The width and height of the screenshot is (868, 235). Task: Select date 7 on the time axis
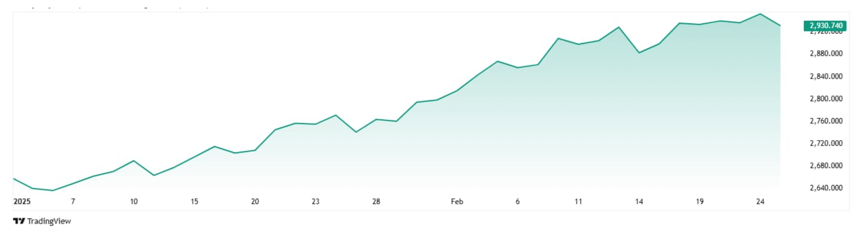(73, 202)
